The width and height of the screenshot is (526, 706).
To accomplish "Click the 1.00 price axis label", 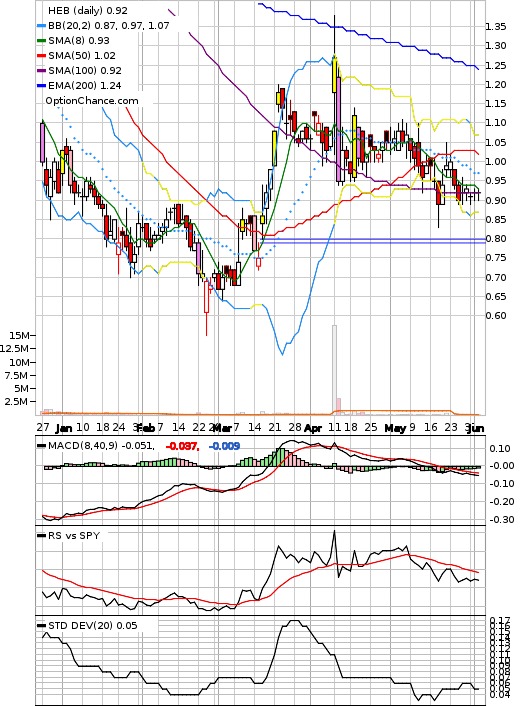I will pyautogui.click(x=495, y=162).
